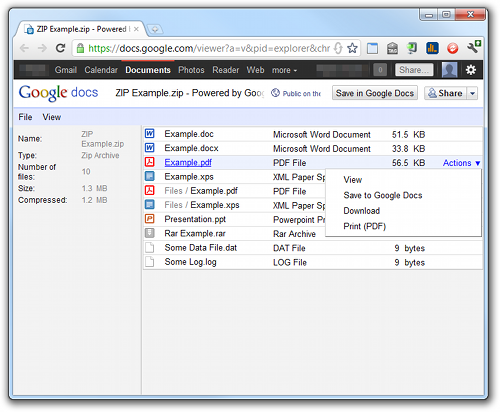This screenshot has height=412, width=500.
Task: Click the profile avatar picture
Action: pyautogui.click(x=449, y=70)
